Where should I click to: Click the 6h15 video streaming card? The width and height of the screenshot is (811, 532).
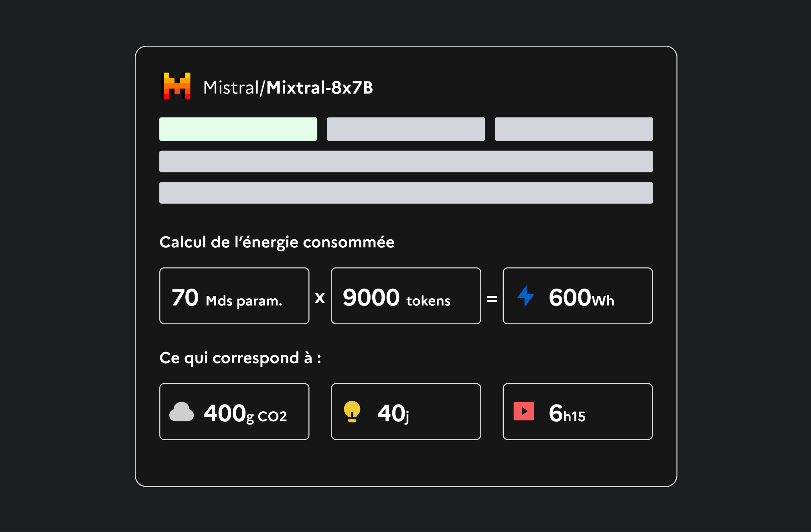[578, 412]
